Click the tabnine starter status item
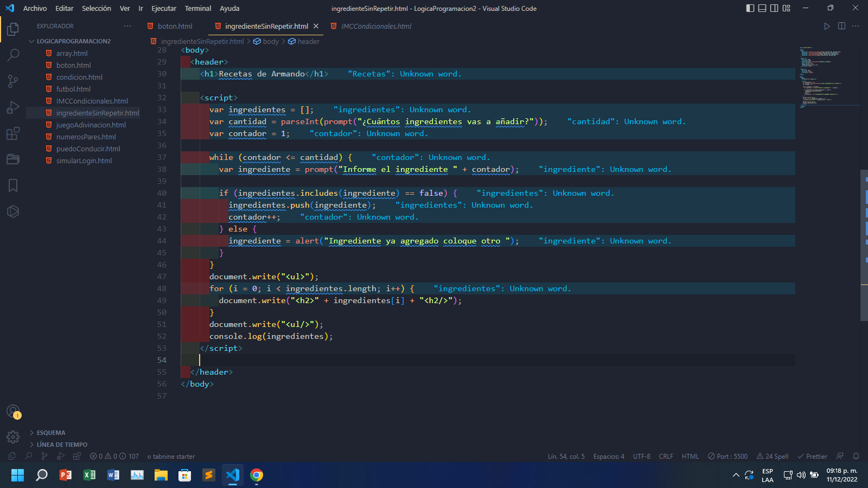868x488 pixels. point(171,456)
